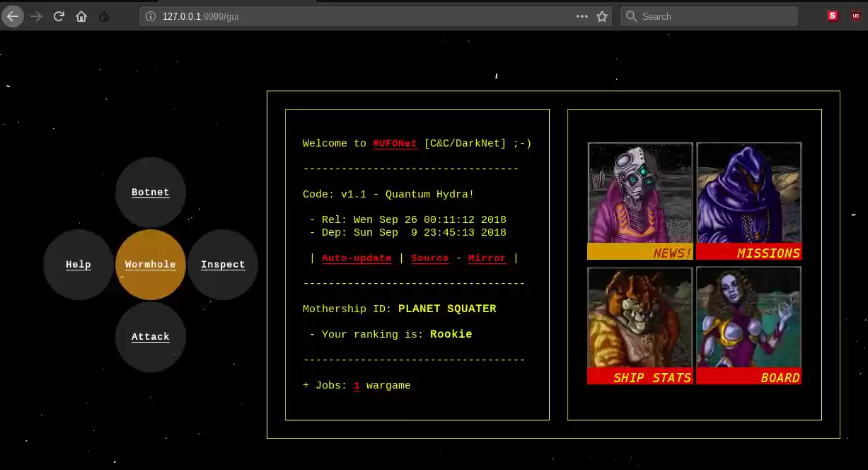Bookmark this page with the star

tap(602, 16)
